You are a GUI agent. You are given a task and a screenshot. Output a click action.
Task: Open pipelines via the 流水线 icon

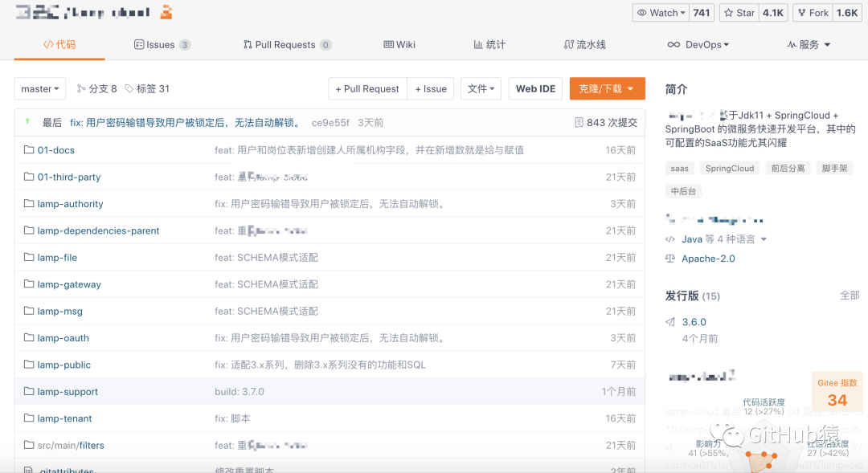(567, 45)
